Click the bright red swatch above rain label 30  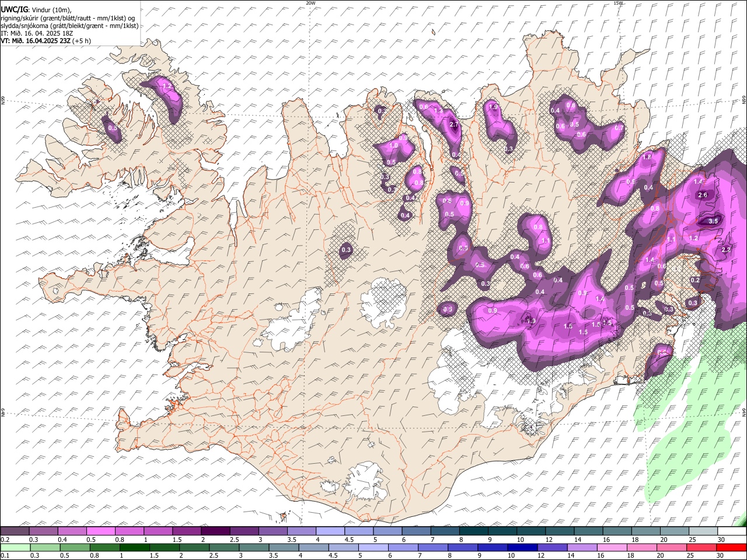coord(731,547)
